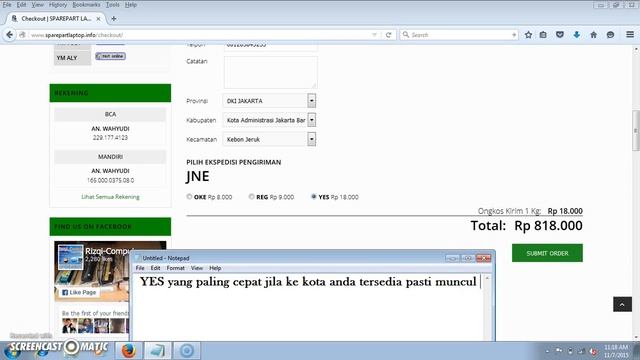Image resolution: width=640 pixels, height=360 pixels.
Task: Click the search magnifier icon
Action: [406, 35]
